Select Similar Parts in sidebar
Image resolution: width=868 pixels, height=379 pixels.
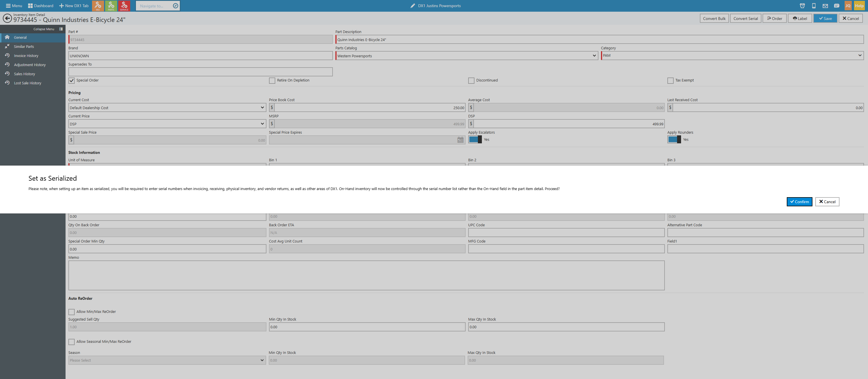33,46
